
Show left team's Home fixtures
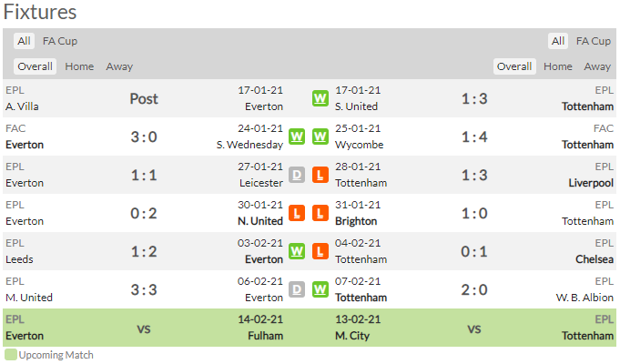point(79,66)
